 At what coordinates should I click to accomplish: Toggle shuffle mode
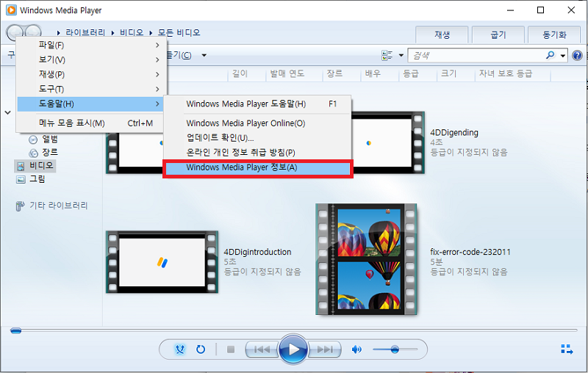coord(180,350)
